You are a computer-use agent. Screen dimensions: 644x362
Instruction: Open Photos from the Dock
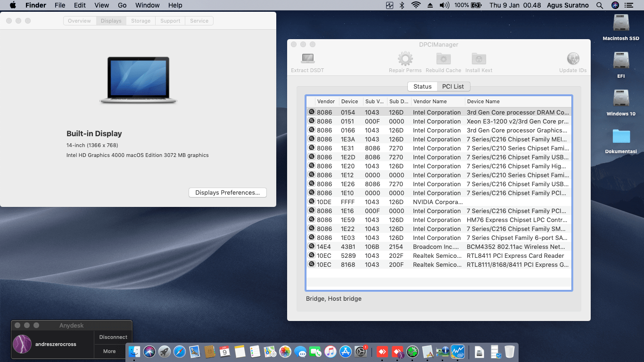coord(285,352)
